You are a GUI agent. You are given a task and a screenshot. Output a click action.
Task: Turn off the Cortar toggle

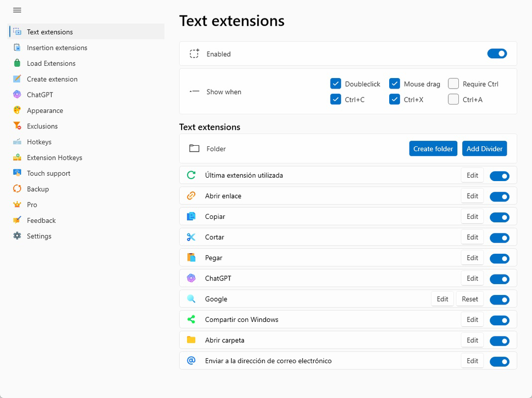click(500, 238)
